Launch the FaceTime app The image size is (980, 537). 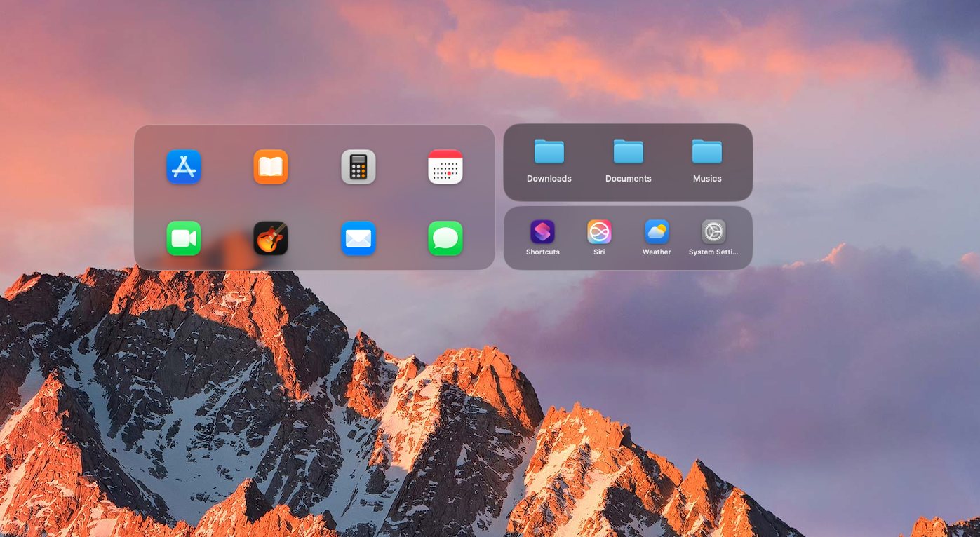[184, 238]
